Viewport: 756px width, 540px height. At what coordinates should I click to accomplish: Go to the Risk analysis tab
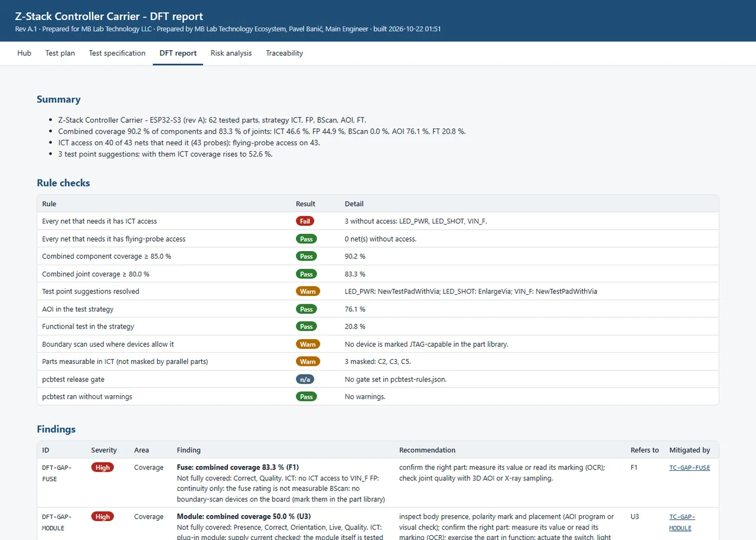coord(231,53)
